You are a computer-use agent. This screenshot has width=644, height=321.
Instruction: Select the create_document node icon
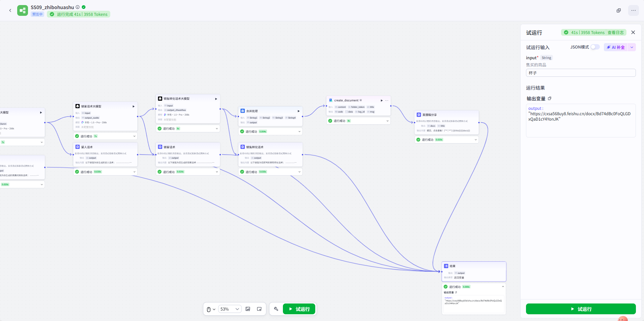tap(331, 100)
